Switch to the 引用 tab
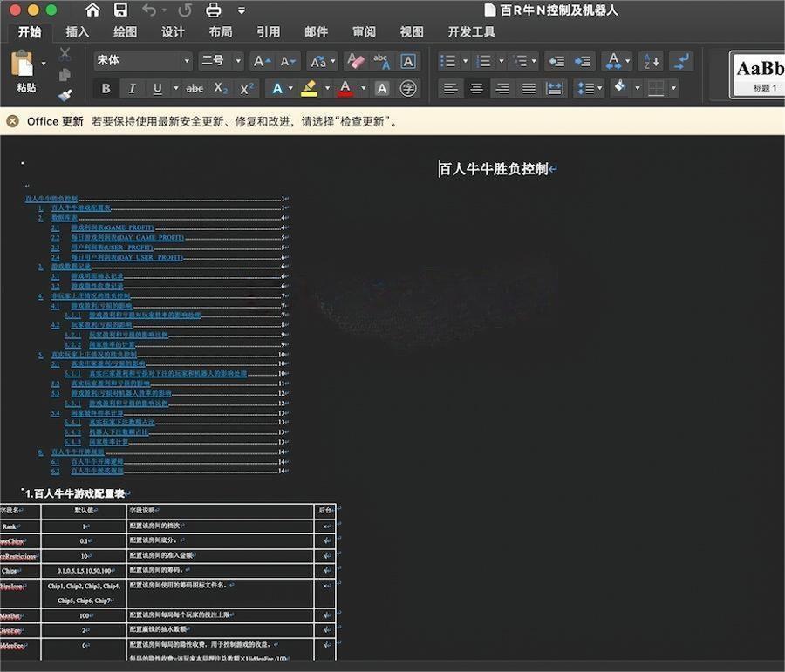This screenshot has height=672, width=785. 269,32
